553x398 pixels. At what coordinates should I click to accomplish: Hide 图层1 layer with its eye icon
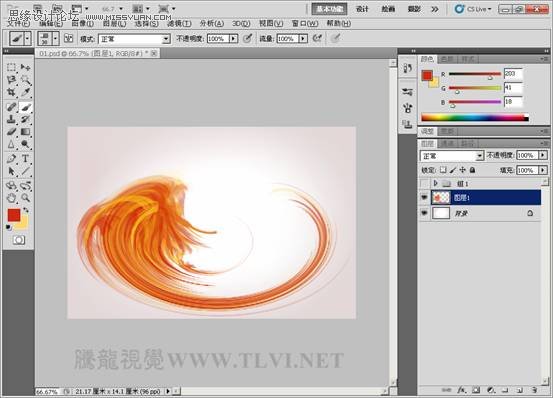(x=424, y=197)
